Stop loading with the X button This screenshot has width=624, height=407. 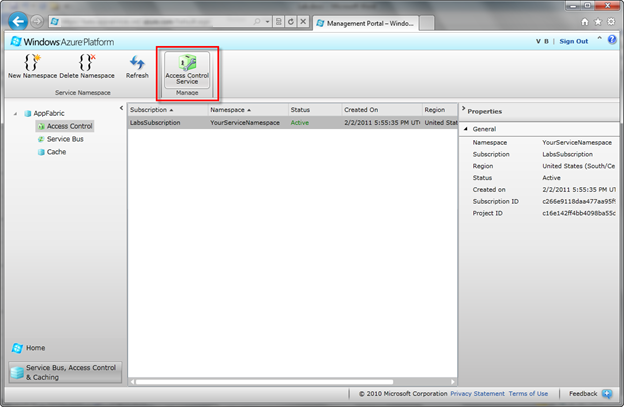click(303, 21)
